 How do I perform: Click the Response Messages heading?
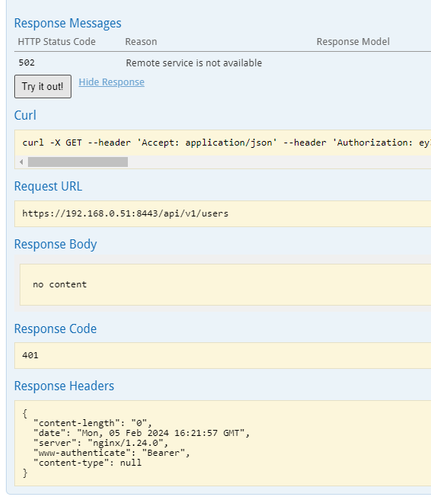click(68, 23)
